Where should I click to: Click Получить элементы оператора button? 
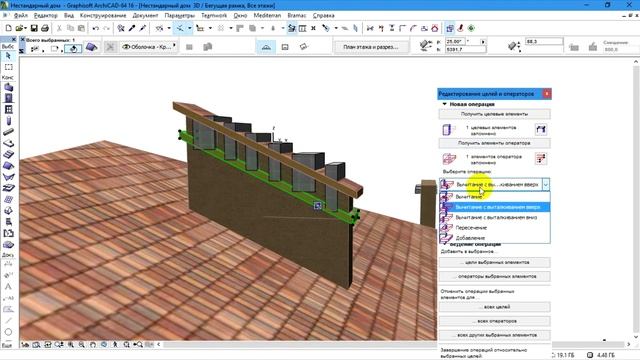point(494,143)
